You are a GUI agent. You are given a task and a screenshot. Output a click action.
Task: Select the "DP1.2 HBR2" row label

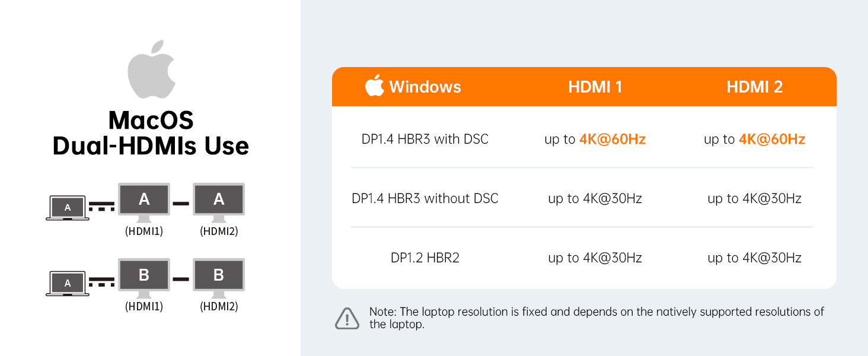[425, 258]
